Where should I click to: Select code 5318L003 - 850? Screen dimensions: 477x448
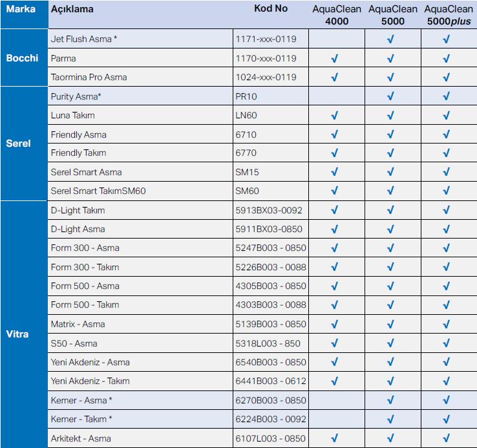268,344
